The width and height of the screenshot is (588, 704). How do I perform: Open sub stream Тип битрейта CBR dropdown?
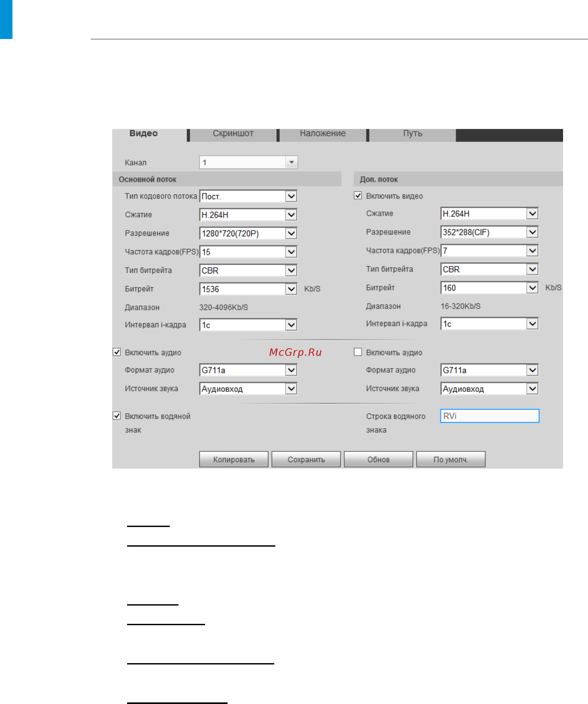pyautogui.click(x=490, y=269)
